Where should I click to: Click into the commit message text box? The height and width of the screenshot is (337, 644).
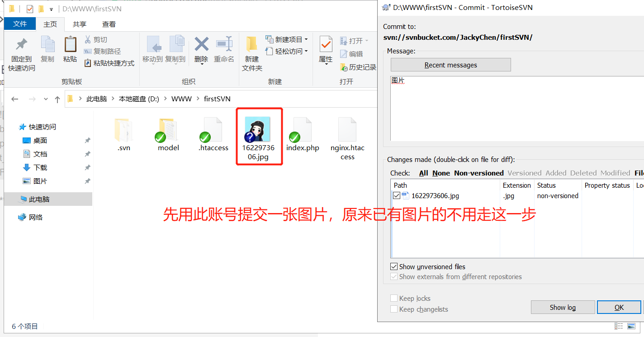[517, 108]
